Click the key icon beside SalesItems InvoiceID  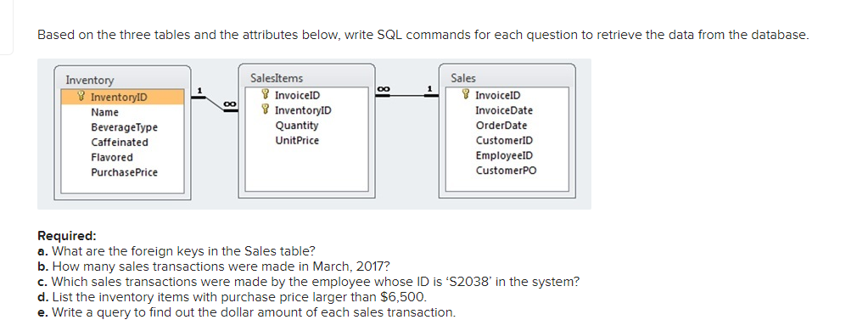click(266, 95)
